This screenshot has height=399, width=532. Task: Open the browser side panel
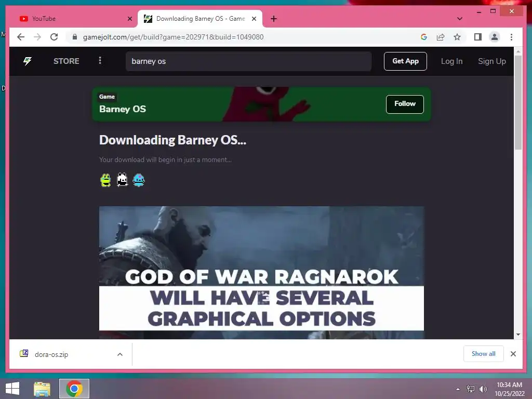coord(478,37)
